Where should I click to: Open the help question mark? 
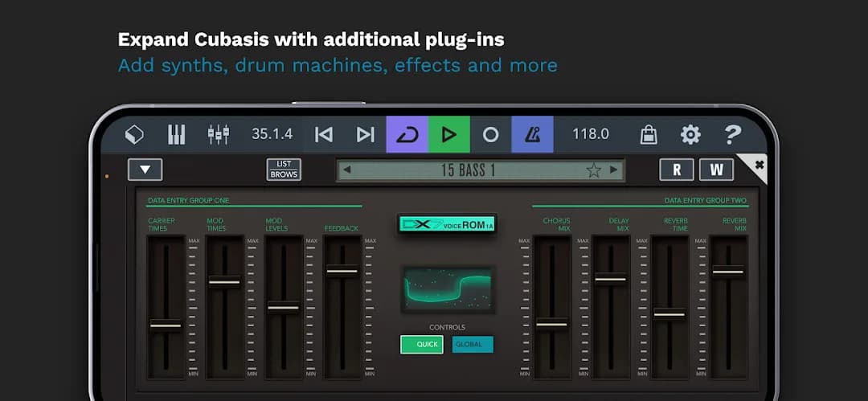click(x=732, y=134)
